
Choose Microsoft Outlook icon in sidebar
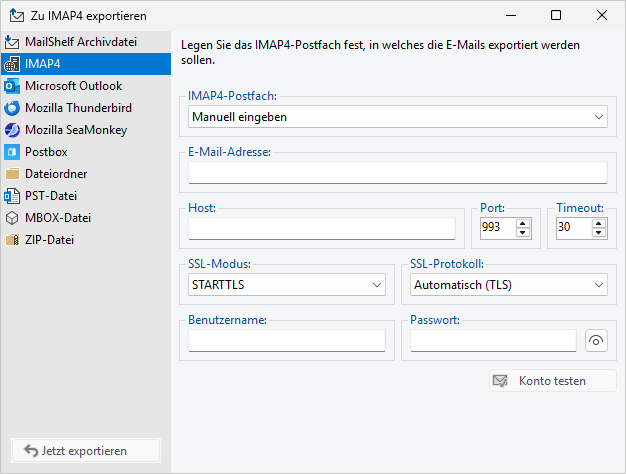[x=12, y=86]
